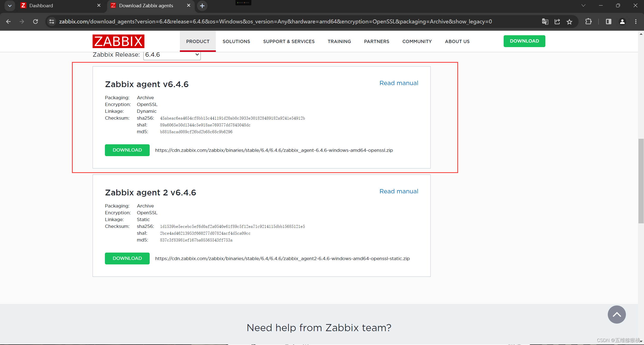The height and width of the screenshot is (345, 644).
Task: Click the ZABBIX logo
Action: 118,41
